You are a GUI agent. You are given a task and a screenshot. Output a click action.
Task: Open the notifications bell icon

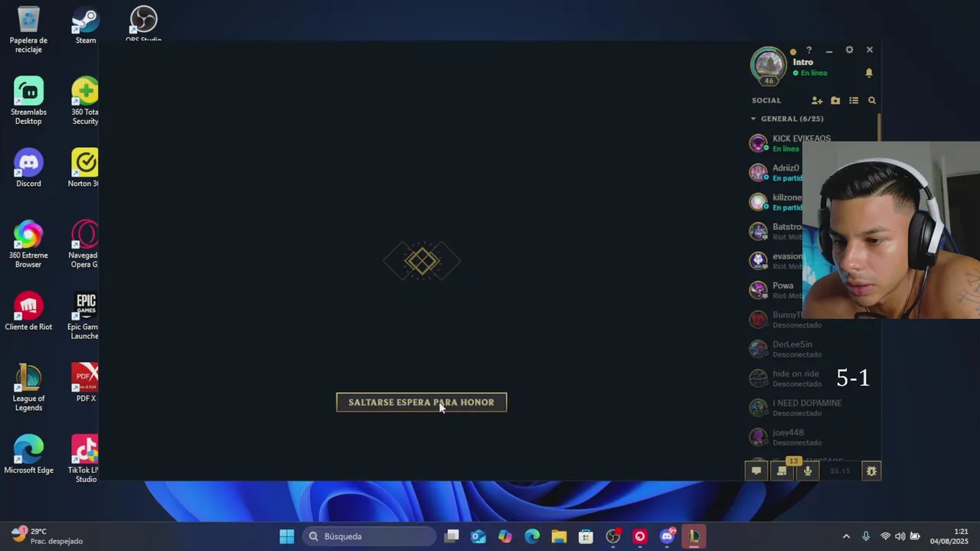pyautogui.click(x=869, y=73)
